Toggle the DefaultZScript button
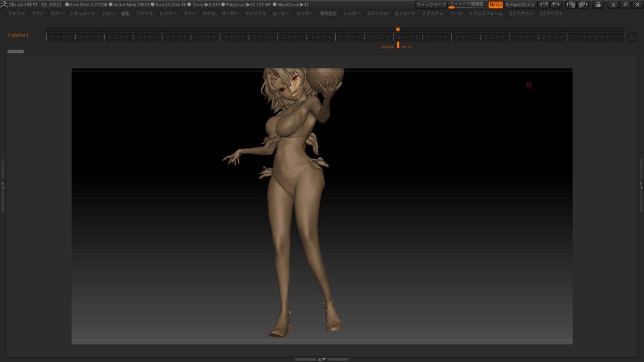The width and height of the screenshot is (644, 362). (x=520, y=4)
